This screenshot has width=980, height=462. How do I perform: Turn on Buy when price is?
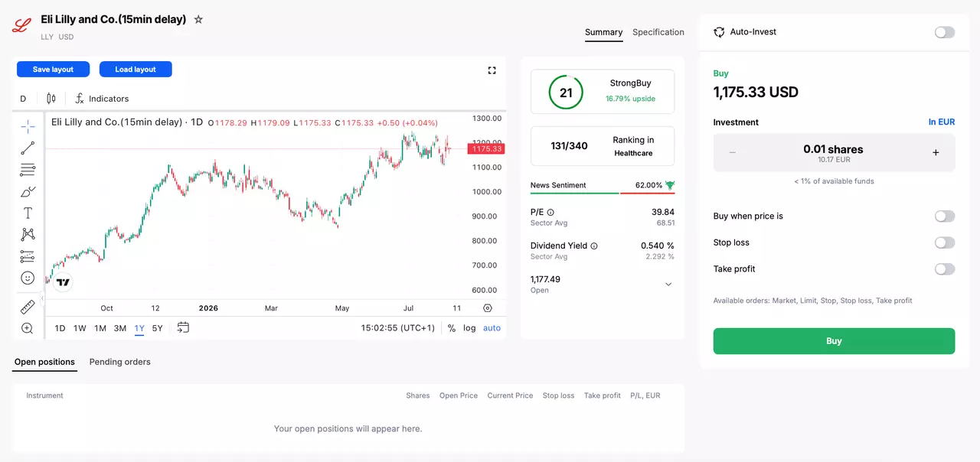pos(945,216)
